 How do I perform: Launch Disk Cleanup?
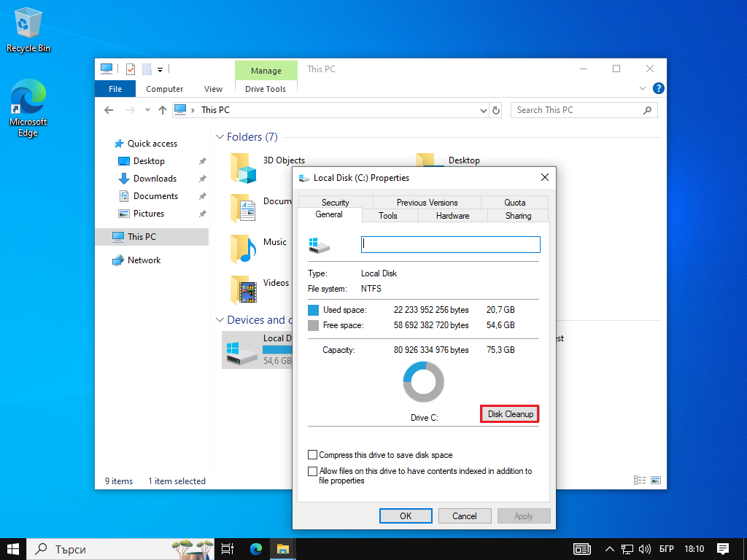pos(510,414)
